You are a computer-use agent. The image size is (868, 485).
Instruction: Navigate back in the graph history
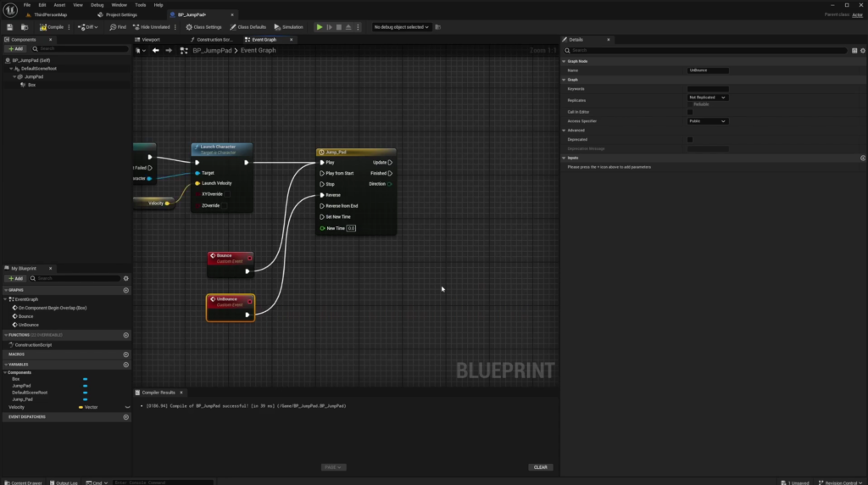pos(156,50)
